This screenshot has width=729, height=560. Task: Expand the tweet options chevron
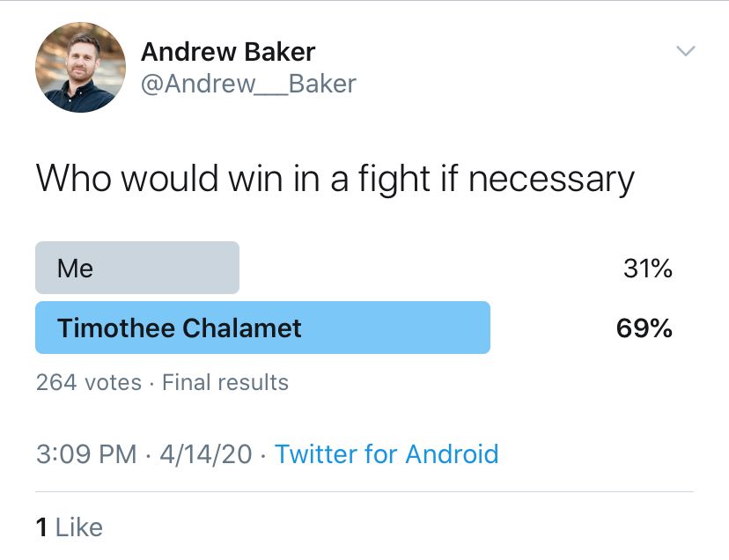(685, 51)
